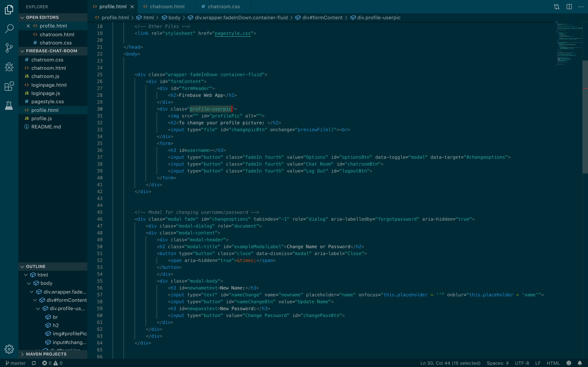Change language mode from HTML in status bar
Screen dimensions: 588x367
click(553, 363)
